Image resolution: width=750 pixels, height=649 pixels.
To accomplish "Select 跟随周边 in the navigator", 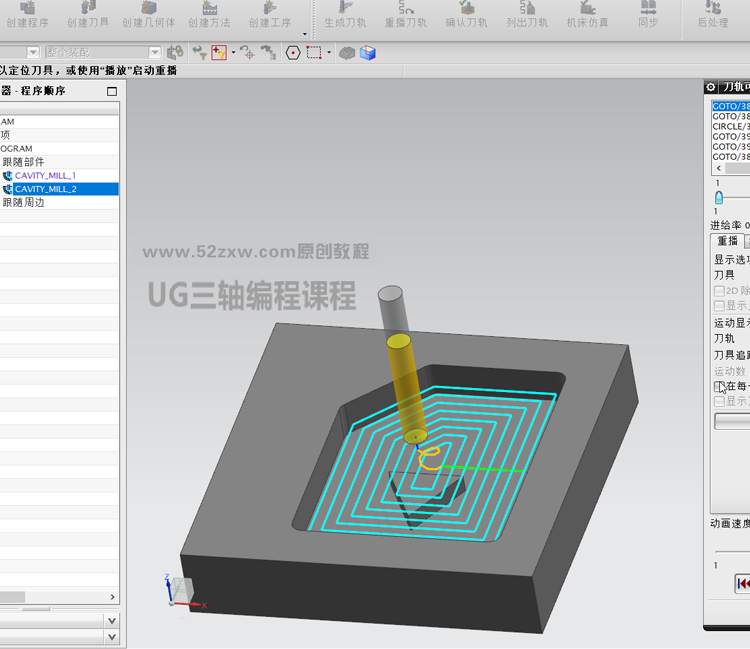I will click(x=23, y=202).
